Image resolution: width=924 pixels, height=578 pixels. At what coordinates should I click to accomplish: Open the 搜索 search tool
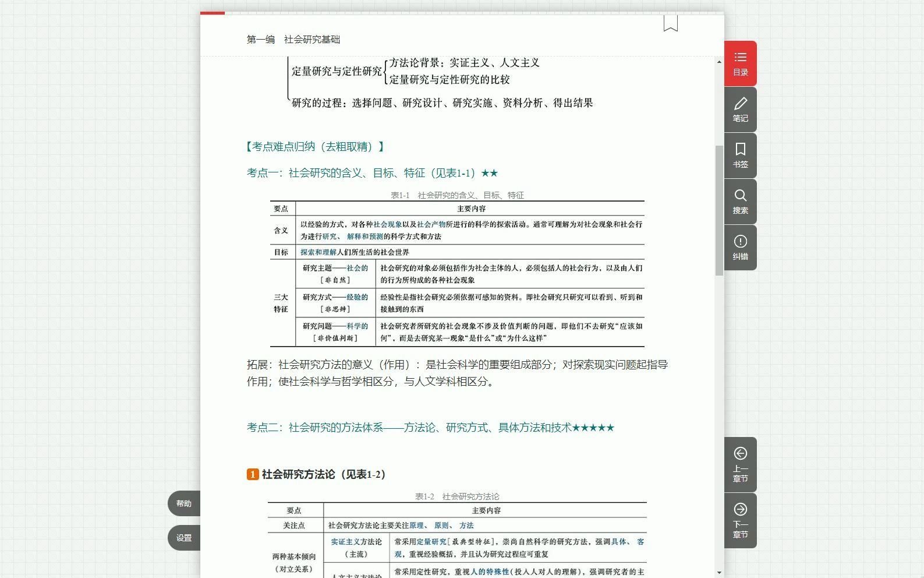click(x=740, y=202)
